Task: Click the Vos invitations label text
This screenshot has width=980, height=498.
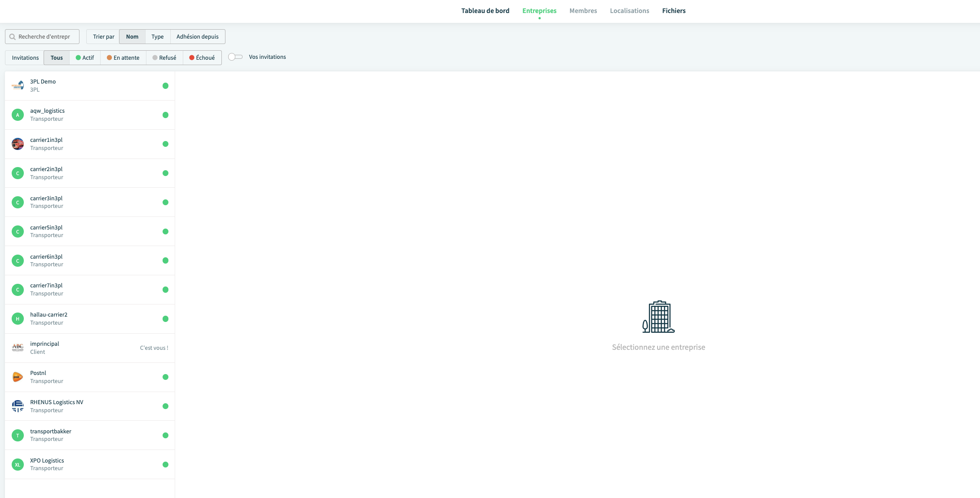Action: [267, 57]
